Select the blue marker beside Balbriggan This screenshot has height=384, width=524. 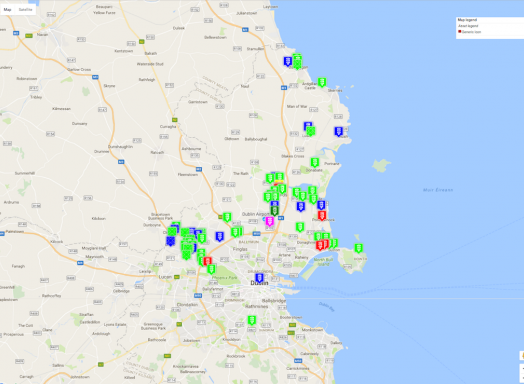[x=288, y=61]
